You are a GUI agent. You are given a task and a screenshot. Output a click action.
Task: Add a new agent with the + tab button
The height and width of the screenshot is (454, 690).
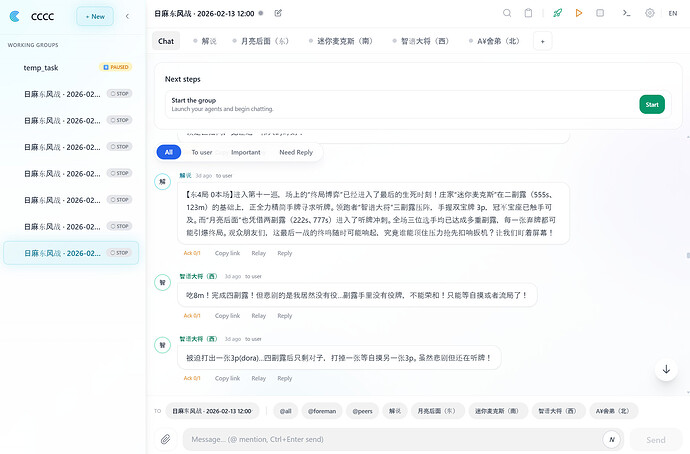coord(543,41)
